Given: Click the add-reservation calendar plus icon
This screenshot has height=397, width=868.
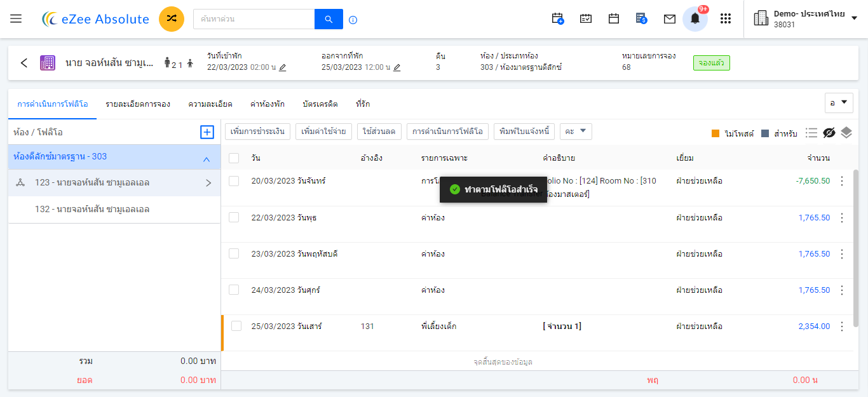Looking at the screenshot, I should [558, 19].
